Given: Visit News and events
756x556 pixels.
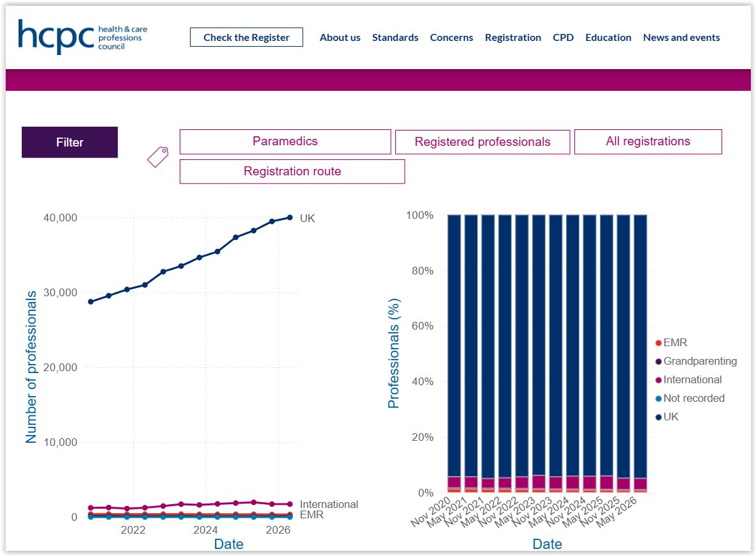Looking at the screenshot, I should [681, 38].
